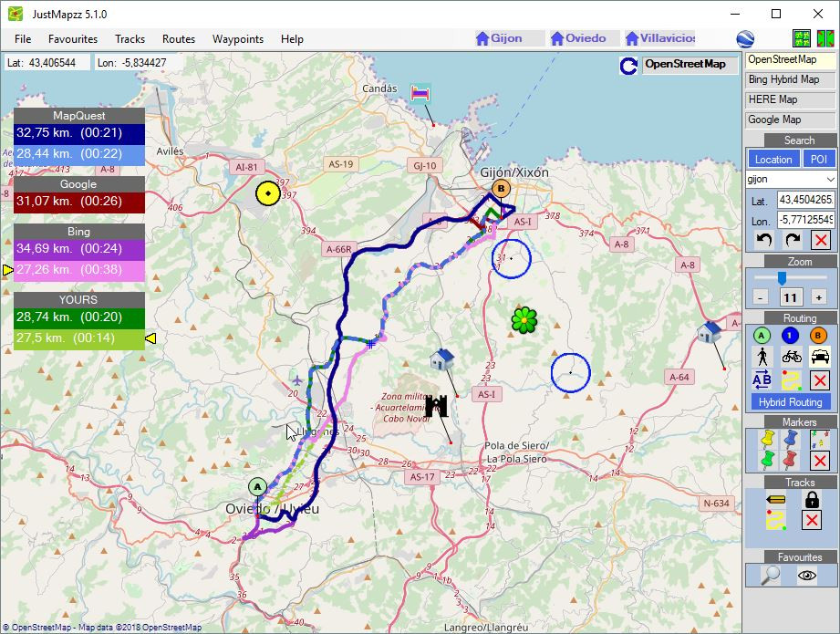
Task: Expand the gijon search dropdown
Action: click(830, 179)
